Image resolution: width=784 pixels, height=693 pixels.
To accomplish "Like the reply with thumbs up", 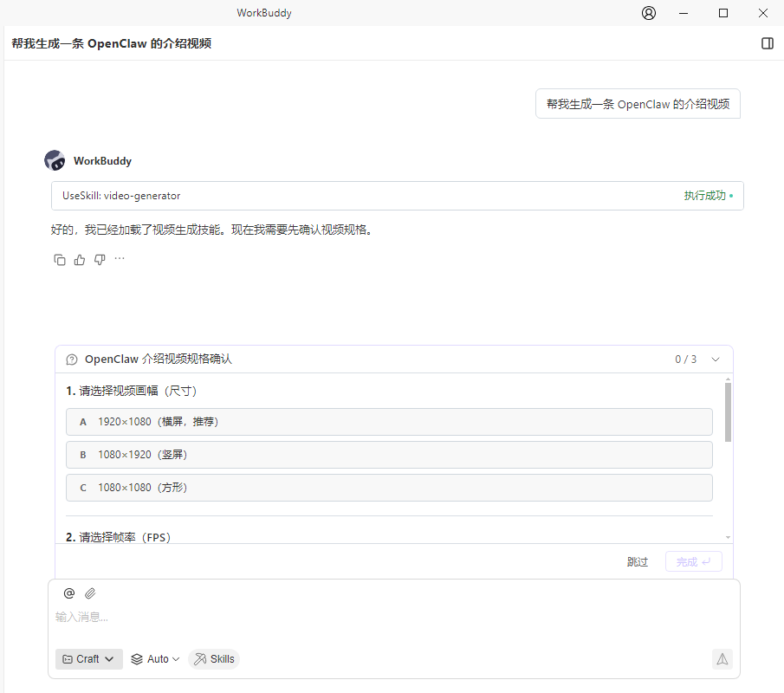I will coord(80,260).
